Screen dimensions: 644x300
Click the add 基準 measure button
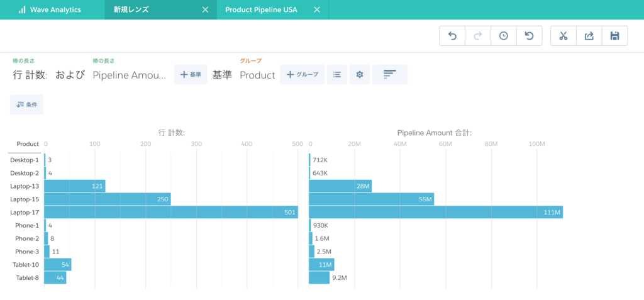click(x=191, y=75)
